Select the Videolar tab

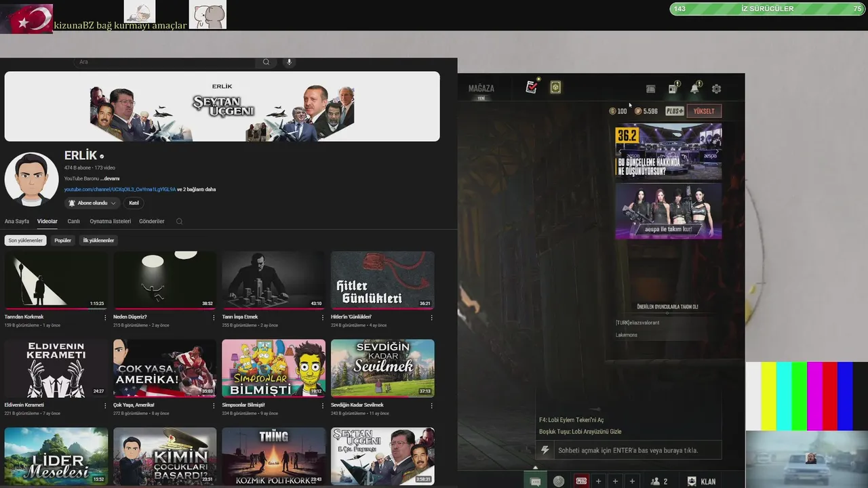click(x=47, y=221)
